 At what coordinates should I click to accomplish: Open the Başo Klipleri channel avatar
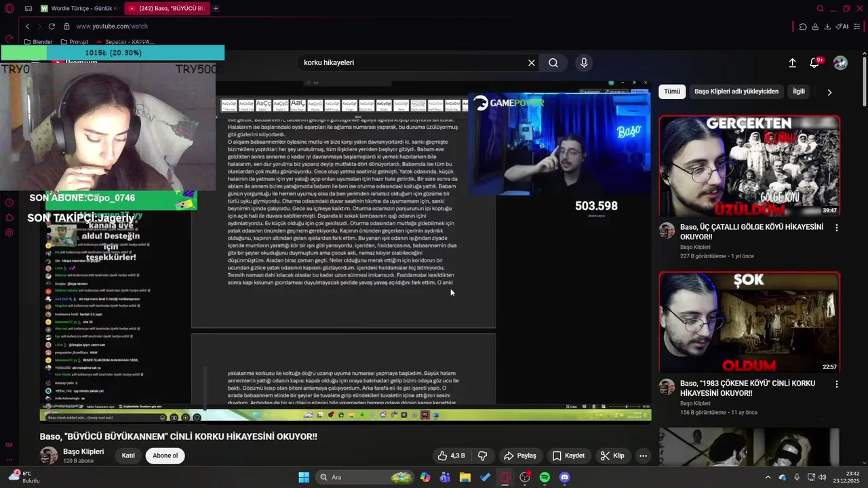pos(49,455)
